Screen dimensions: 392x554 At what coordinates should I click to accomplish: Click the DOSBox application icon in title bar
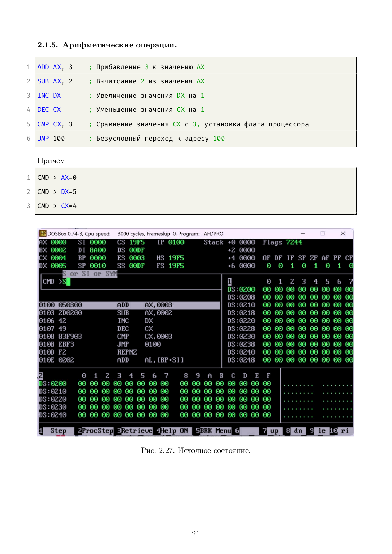pos(43,234)
